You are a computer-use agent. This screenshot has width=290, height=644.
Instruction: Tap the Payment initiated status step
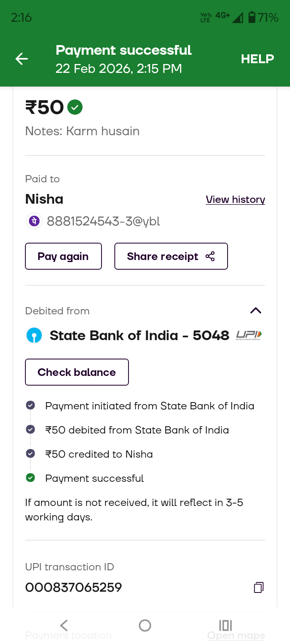coord(149,406)
